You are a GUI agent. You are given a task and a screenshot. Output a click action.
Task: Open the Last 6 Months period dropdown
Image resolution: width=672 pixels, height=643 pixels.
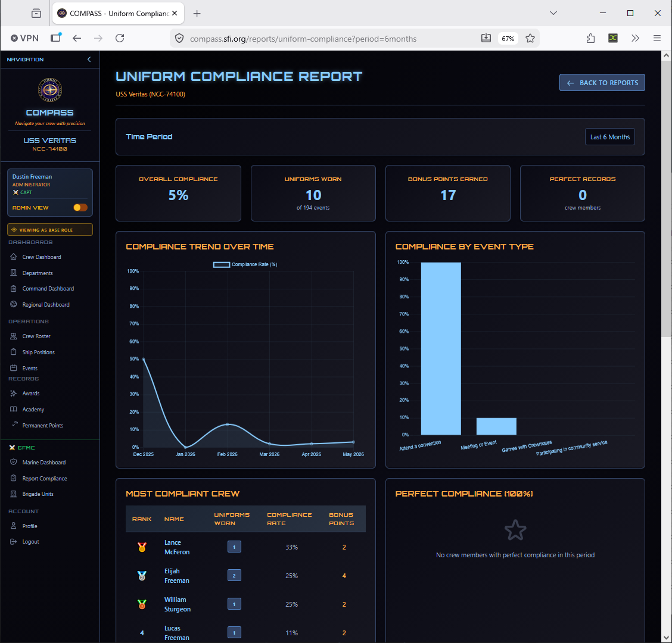609,137
